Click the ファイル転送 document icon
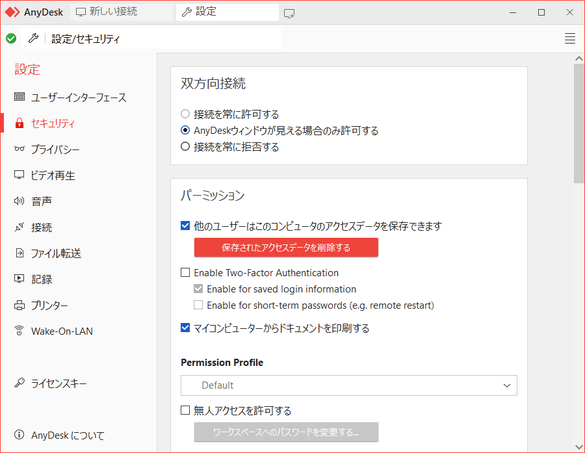This screenshot has height=453, width=585. click(19, 253)
